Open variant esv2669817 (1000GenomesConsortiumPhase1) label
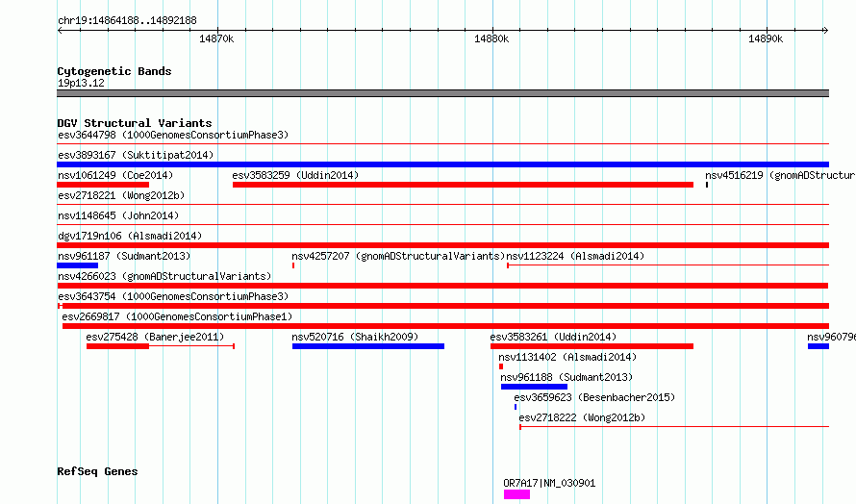856x504 pixels. pos(177,316)
